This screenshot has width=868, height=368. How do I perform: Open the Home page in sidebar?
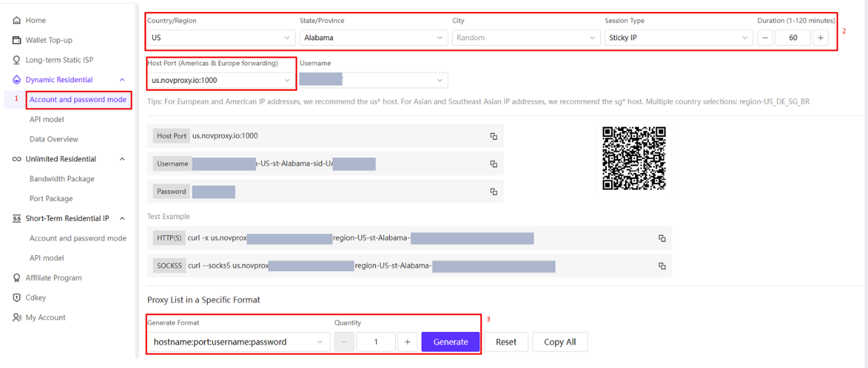tap(35, 21)
